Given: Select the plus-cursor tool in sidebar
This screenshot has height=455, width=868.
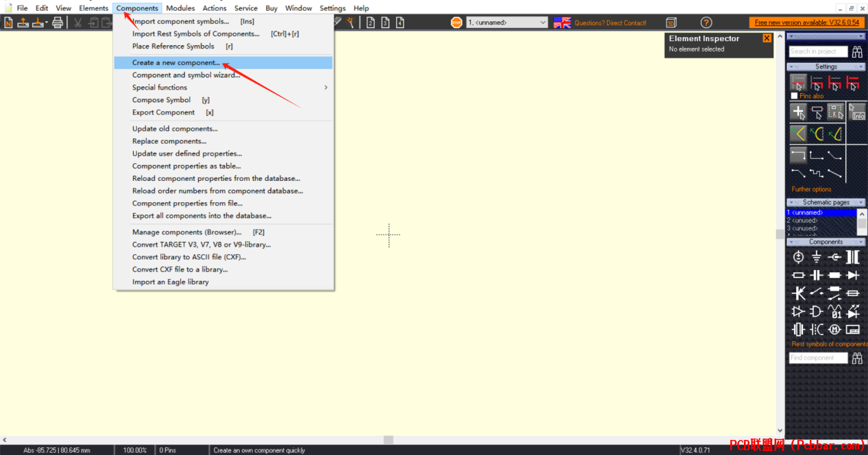Looking at the screenshot, I should click(799, 112).
